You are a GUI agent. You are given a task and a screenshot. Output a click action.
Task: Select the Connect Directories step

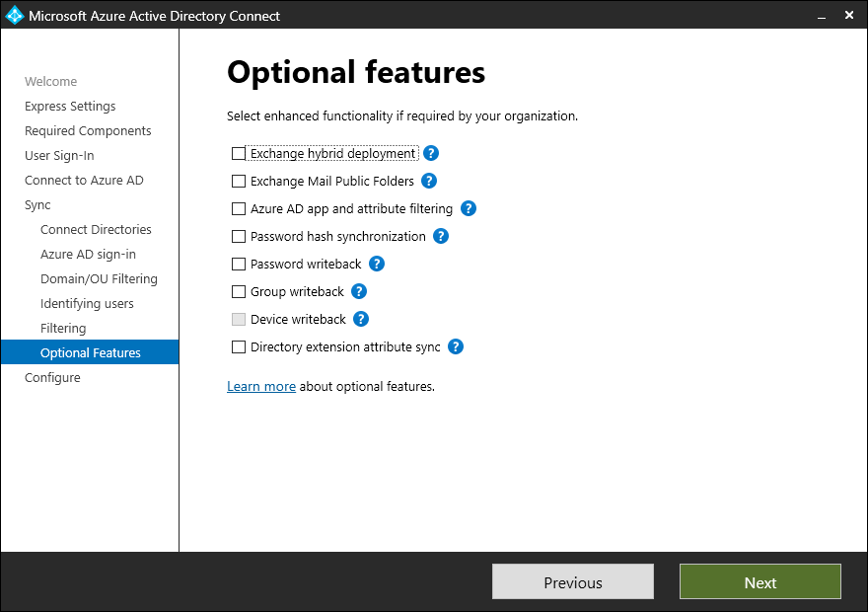click(96, 229)
